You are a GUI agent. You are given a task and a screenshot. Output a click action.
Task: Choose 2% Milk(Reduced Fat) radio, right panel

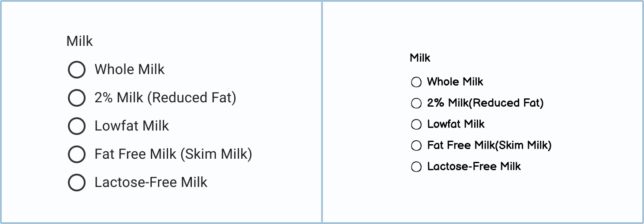(x=416, y=103)
